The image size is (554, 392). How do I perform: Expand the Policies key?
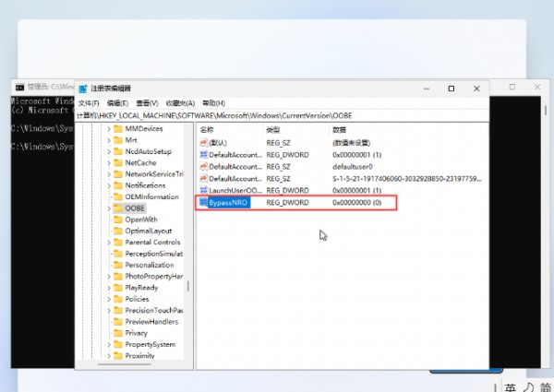109,299
